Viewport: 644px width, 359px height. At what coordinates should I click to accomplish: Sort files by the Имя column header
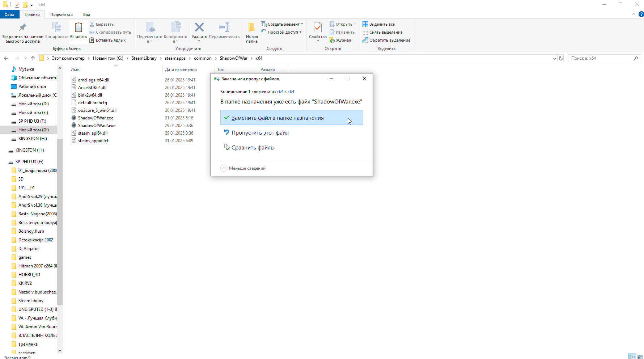[75, 69]
